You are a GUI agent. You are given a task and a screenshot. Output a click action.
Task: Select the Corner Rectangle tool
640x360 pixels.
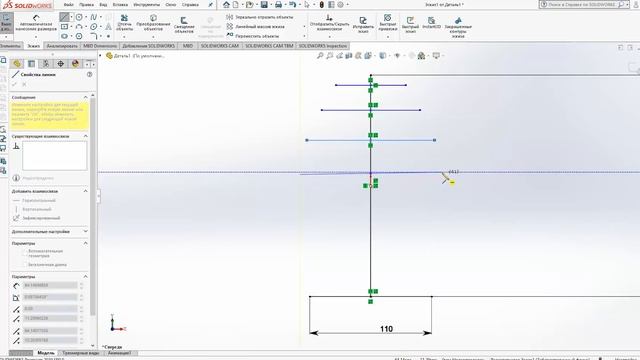pos(64,27)
